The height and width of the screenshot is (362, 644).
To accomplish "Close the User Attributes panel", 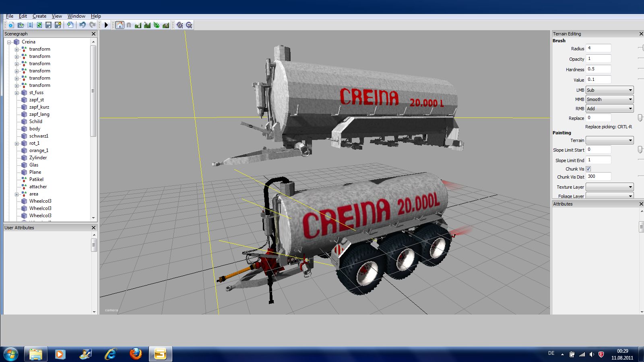I will coord(93,228).
